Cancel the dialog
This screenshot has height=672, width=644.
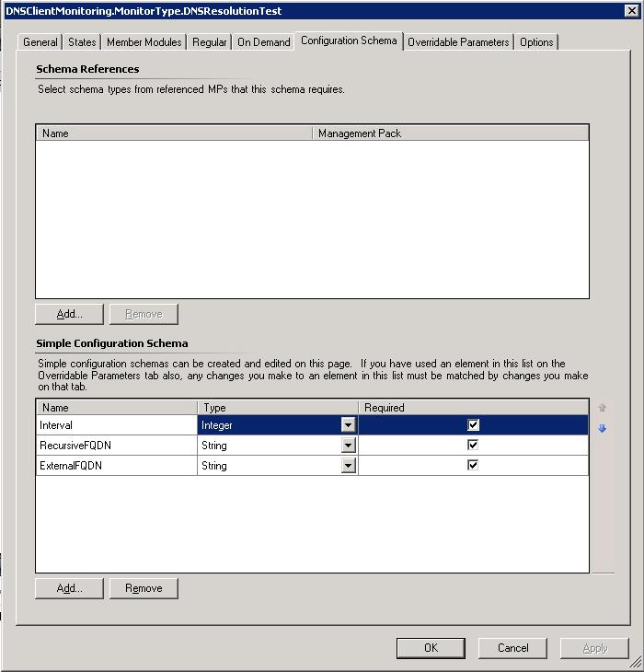[512, 648]
